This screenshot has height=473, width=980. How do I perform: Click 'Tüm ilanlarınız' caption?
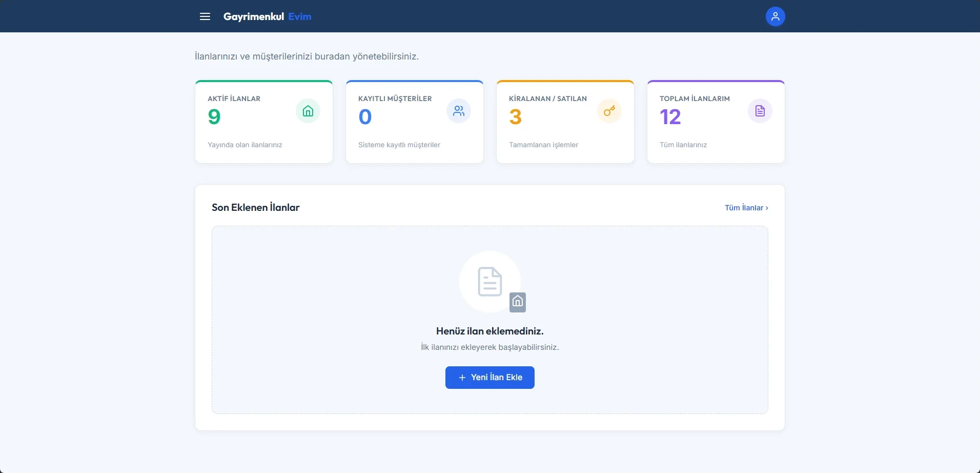683,145
